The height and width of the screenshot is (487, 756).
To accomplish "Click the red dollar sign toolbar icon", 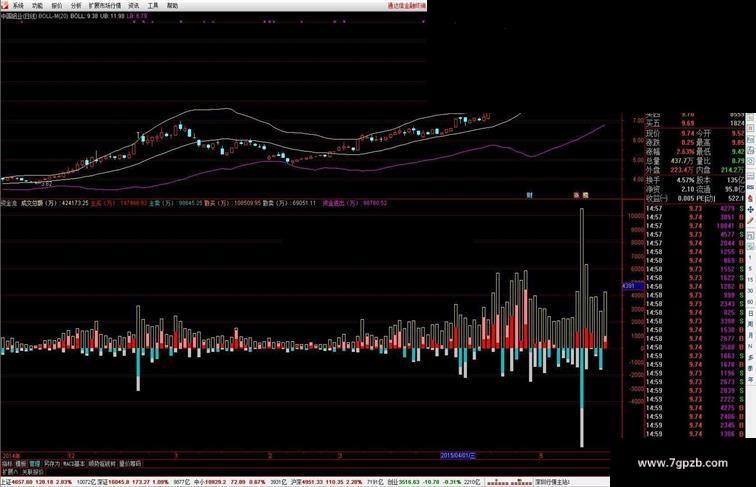I will [751, 198].
